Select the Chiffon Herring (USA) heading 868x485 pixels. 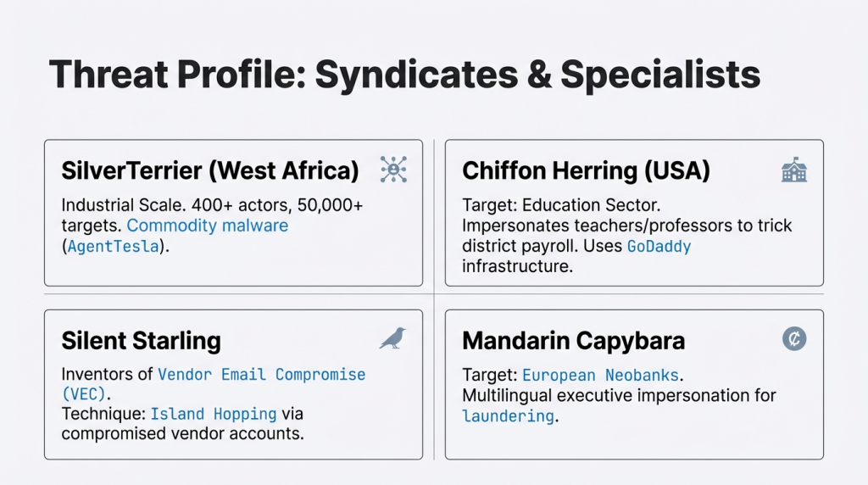click(586, 170)
